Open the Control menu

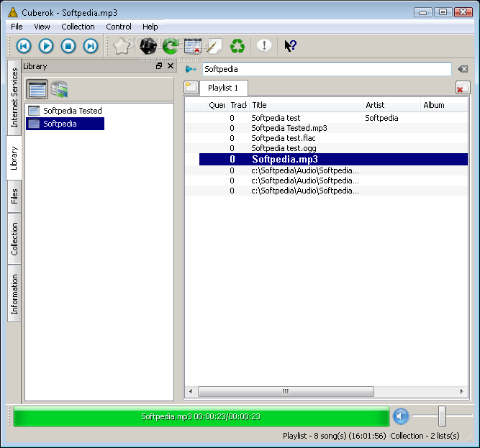119,27
